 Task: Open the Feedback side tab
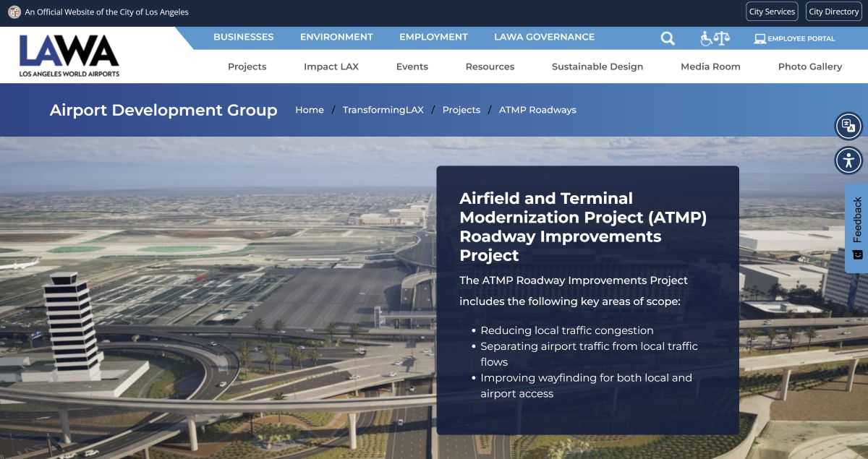click(856, 228)
